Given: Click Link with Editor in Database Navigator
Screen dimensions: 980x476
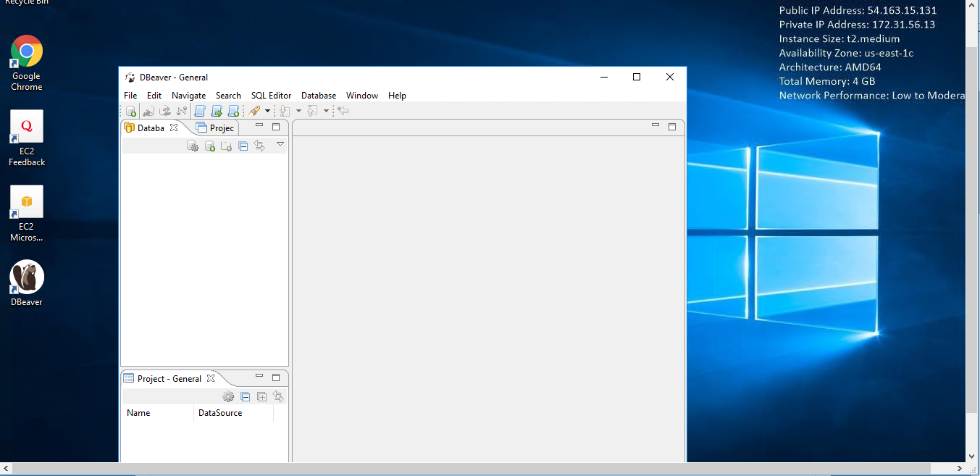Looking at the screenshot, I should (259, 146).
